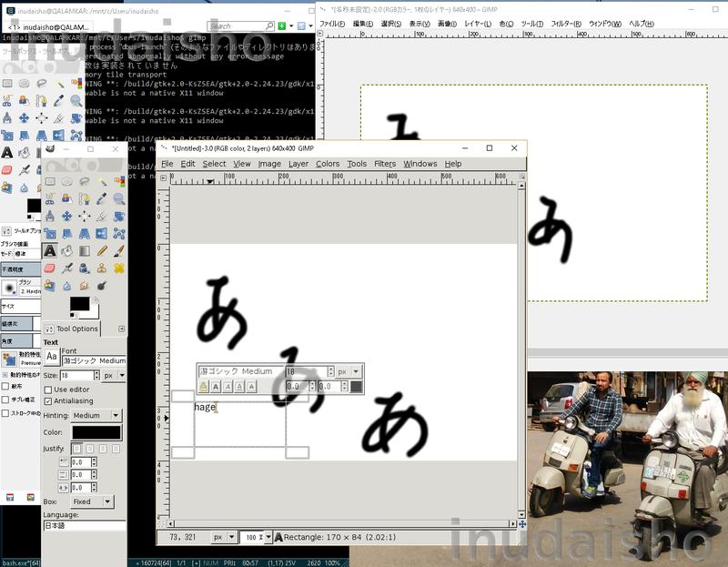
Task: Click the foreground color swatch in front toolbox
Action: (80, 304)
